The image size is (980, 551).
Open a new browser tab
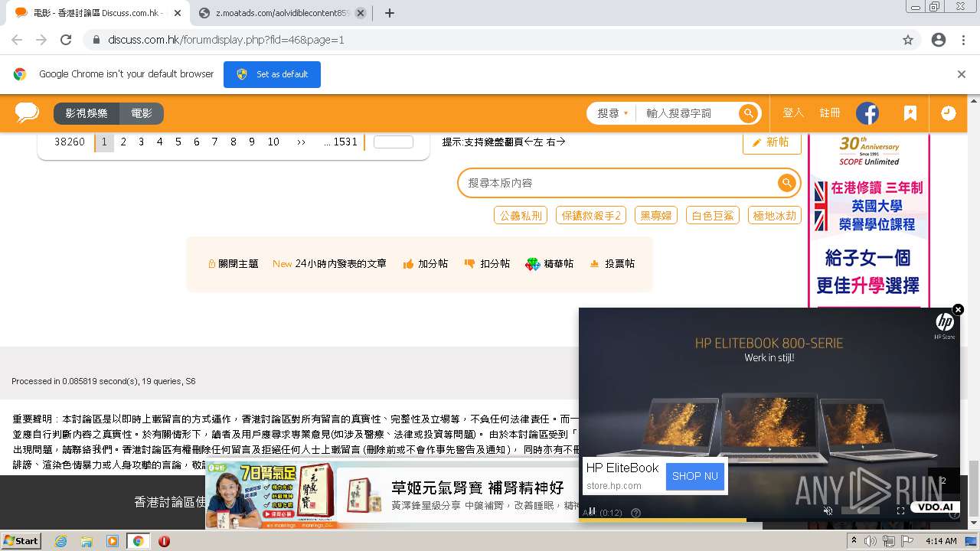coord(389,13)
